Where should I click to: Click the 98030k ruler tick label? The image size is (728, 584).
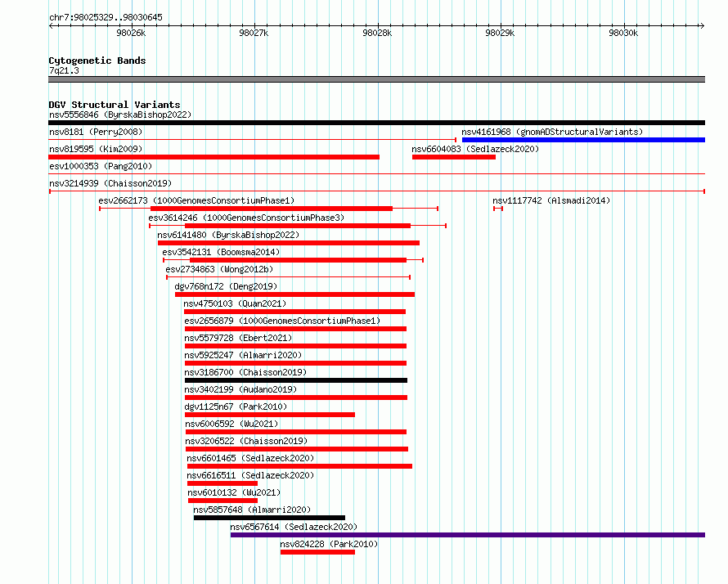[623, 33]
